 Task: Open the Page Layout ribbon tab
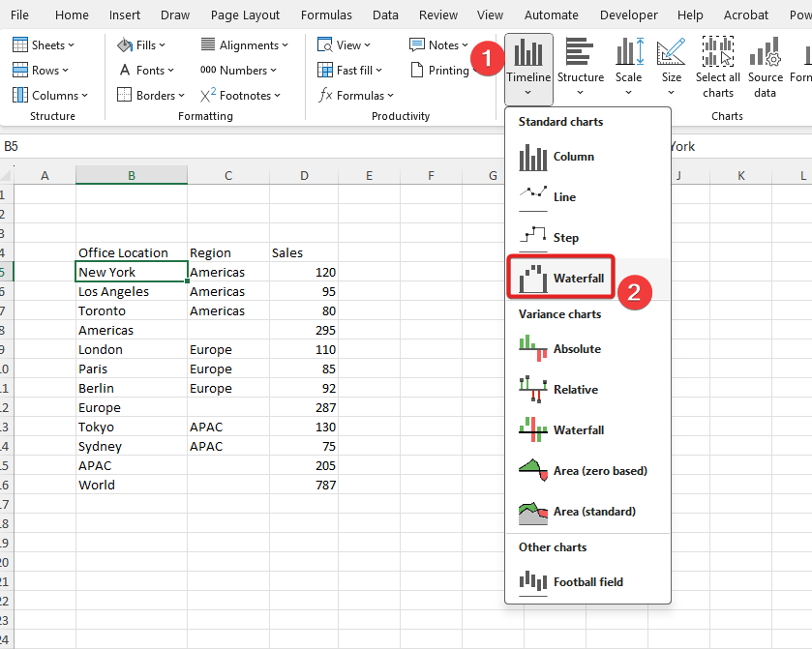pos(245,15)
